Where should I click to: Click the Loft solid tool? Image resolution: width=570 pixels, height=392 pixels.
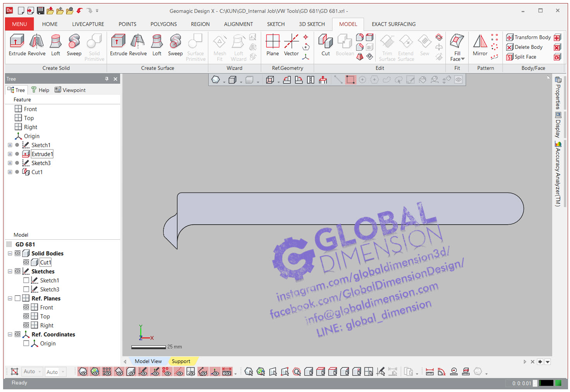(x=56, y=45)
